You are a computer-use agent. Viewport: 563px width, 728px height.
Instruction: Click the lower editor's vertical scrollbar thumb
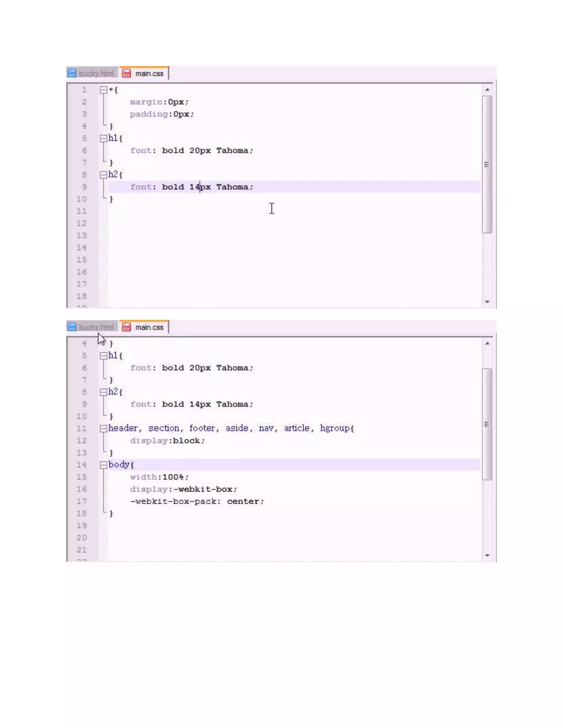[487, 424]
